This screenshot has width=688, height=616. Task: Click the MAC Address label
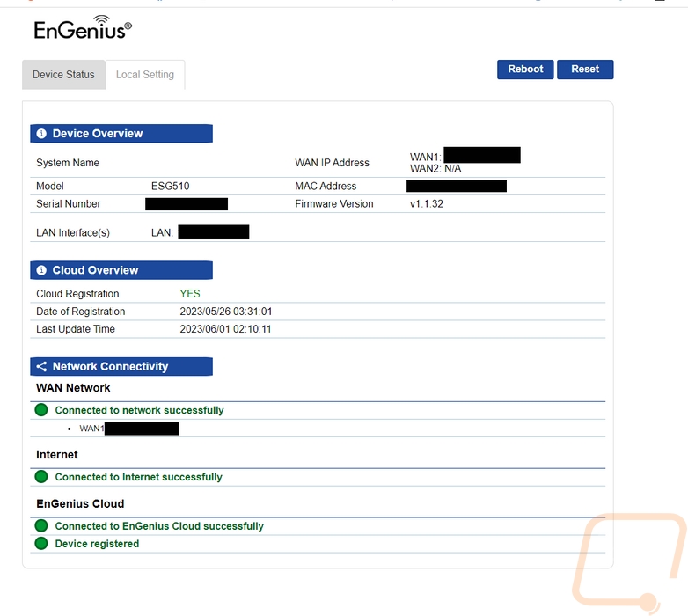tap(326, 186)
